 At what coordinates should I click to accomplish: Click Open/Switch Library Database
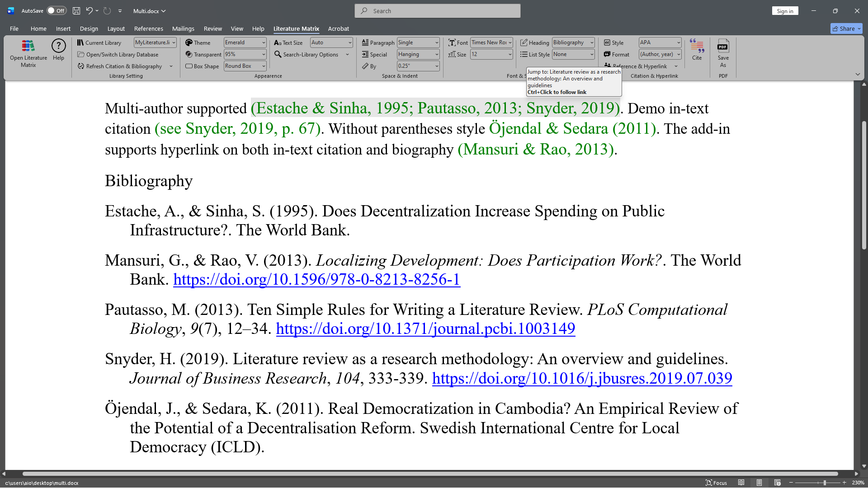pyautogui.click(x=118, y=54)
